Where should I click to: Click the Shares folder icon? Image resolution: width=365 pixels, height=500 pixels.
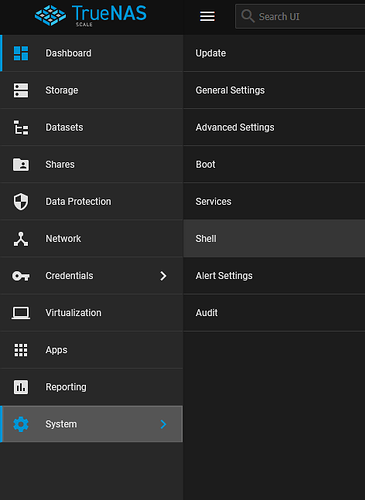21,165
